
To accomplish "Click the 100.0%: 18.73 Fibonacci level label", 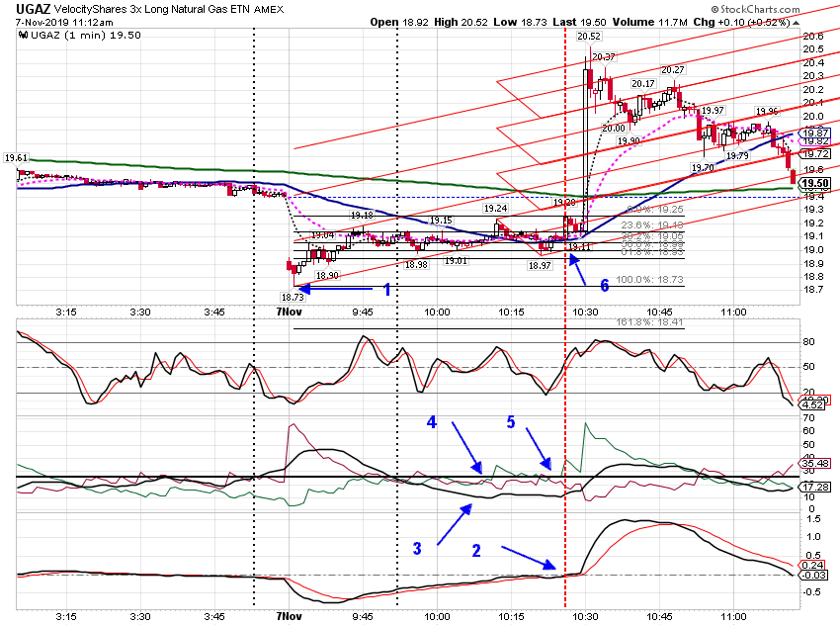I will coord(649,280).
